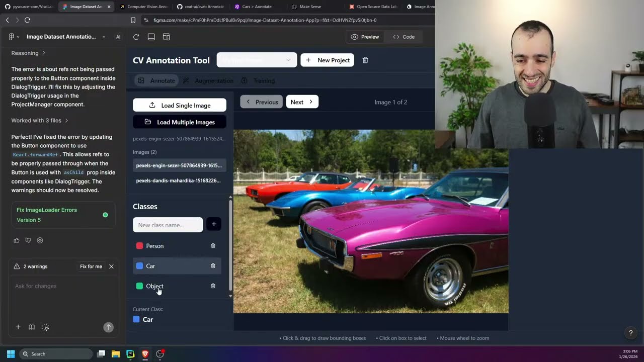
Task: Click the red Person color swatch
Action: click(139, 246)
